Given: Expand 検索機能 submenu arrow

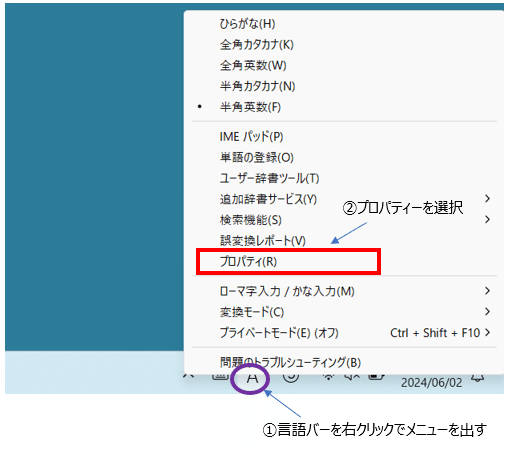Looking at the screenshot, I should [x=487, y=219].
